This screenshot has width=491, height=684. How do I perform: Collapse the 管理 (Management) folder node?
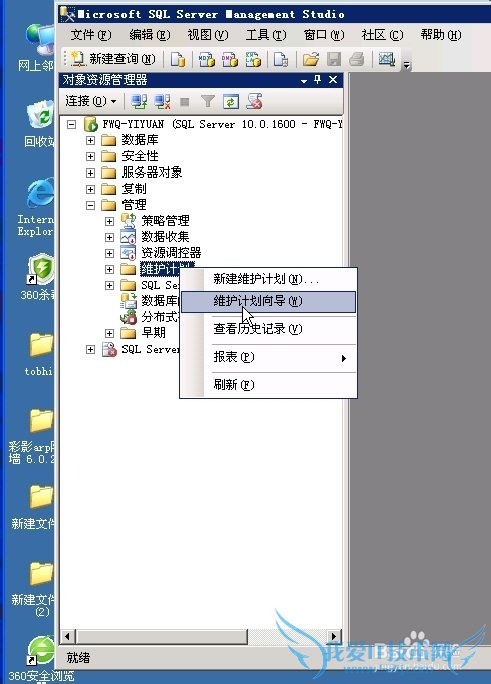90,205
